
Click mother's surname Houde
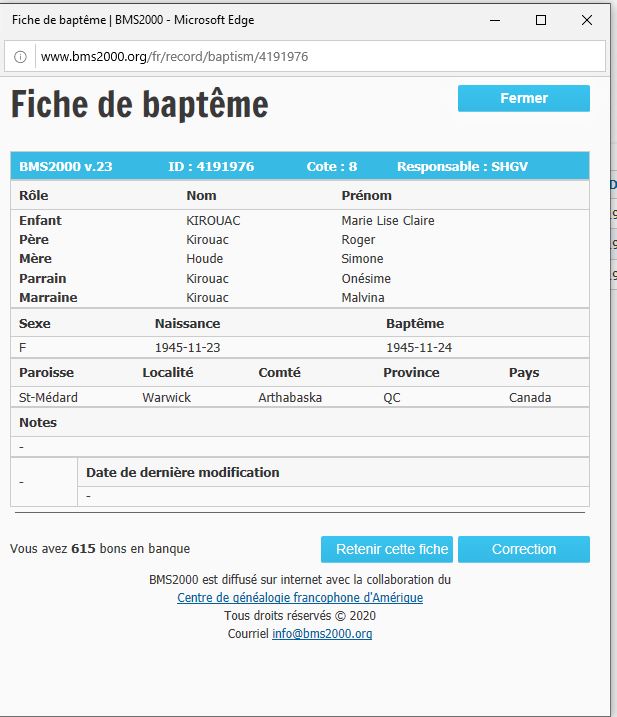204,259
